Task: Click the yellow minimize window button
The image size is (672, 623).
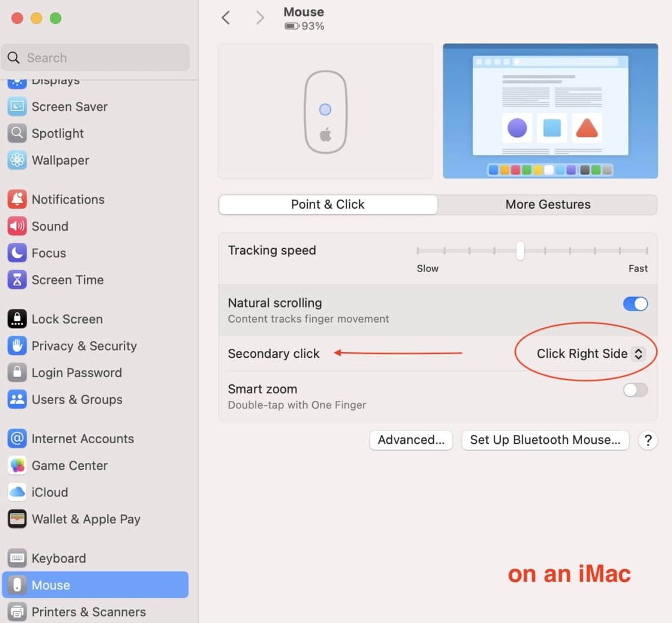Action: pyautogui.click(x=36, y=18)
